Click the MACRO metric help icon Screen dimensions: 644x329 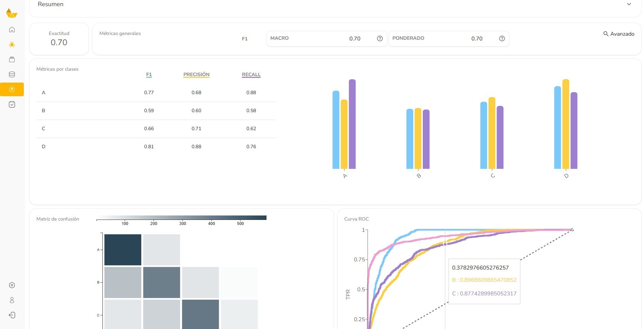[380, 38]
